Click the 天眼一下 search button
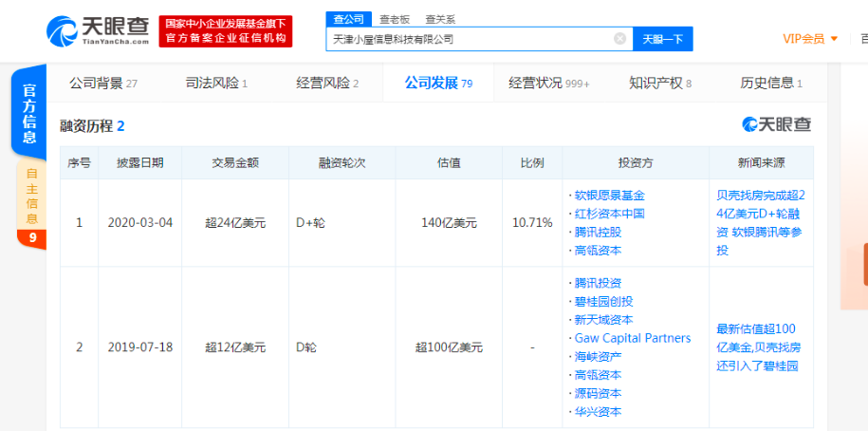The width and height of the screenshot is (868, 431). click(663, 39)
